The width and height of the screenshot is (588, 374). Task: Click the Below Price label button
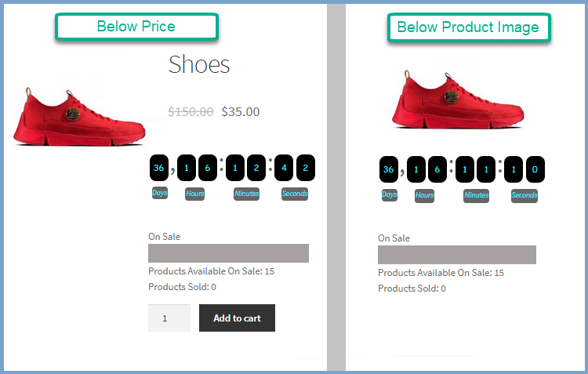[x=136, y=27]
